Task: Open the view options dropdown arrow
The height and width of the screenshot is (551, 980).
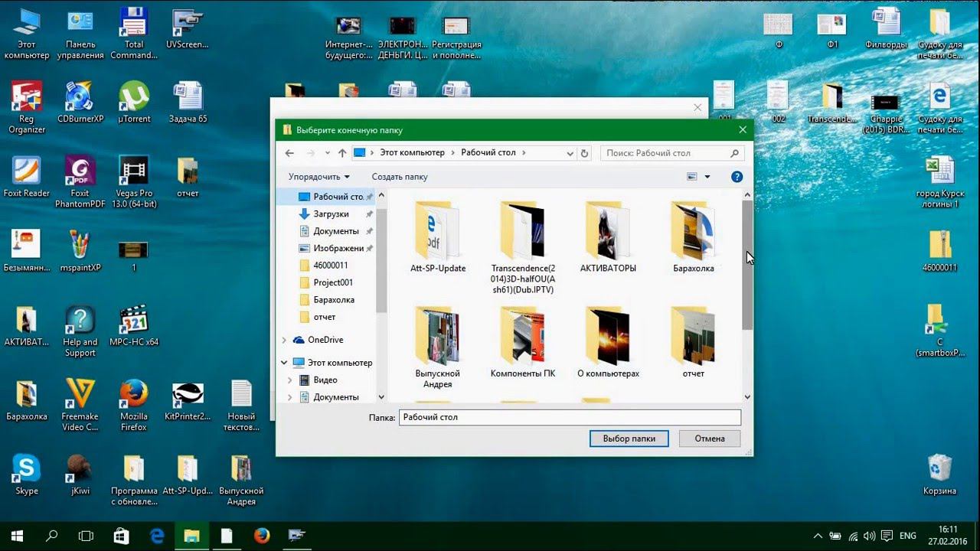Action: 707,177
